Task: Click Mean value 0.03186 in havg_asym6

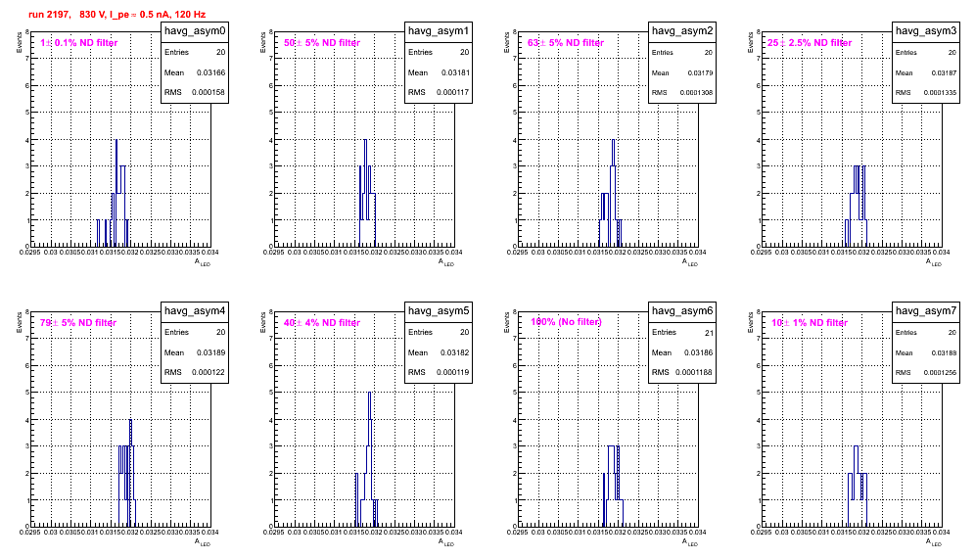Action: tap(698, 352)
